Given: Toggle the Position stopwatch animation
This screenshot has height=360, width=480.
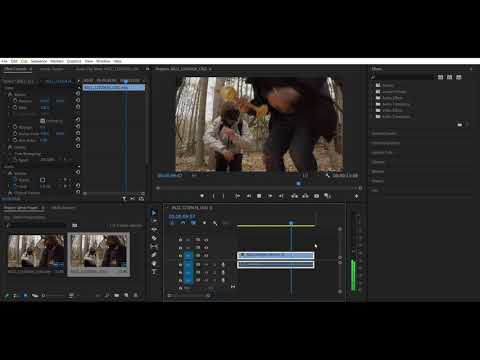Looking at the screenshot, I should (x=15, y=101).
